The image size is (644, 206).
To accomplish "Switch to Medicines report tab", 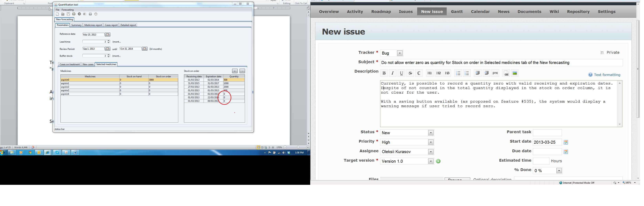I will (x=93, y=25).
